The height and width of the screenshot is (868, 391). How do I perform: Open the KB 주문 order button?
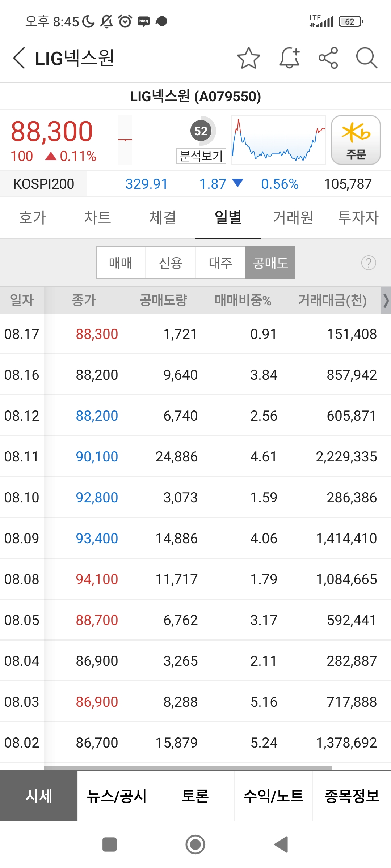(356, 140)
